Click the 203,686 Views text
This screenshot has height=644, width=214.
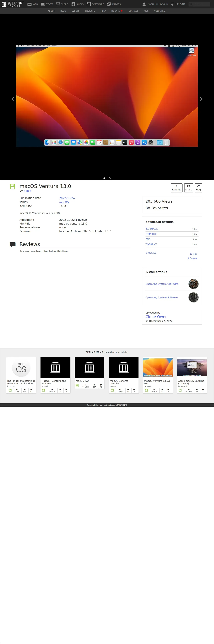click(x=159, y=201)
